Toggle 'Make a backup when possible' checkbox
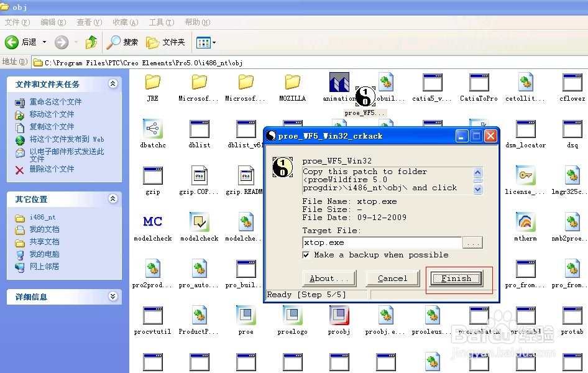This screenshot has height=373, width=588. coord(306,255)
